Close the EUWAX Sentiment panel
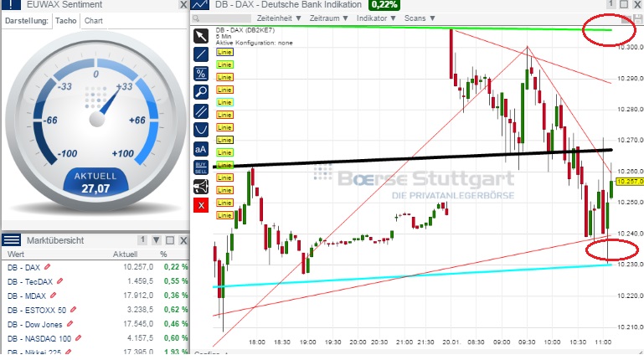 (x=183, y=5)
